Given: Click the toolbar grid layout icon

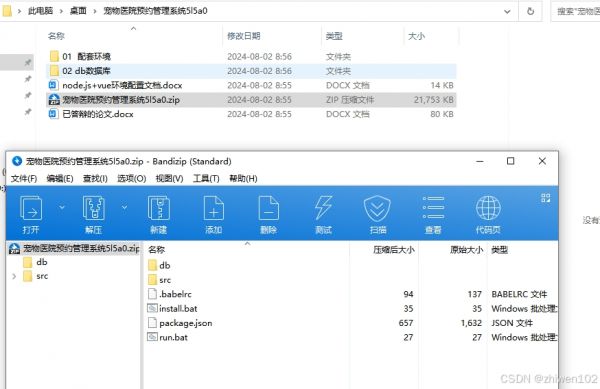Looking at the screenshot, I should coord(546,198).
